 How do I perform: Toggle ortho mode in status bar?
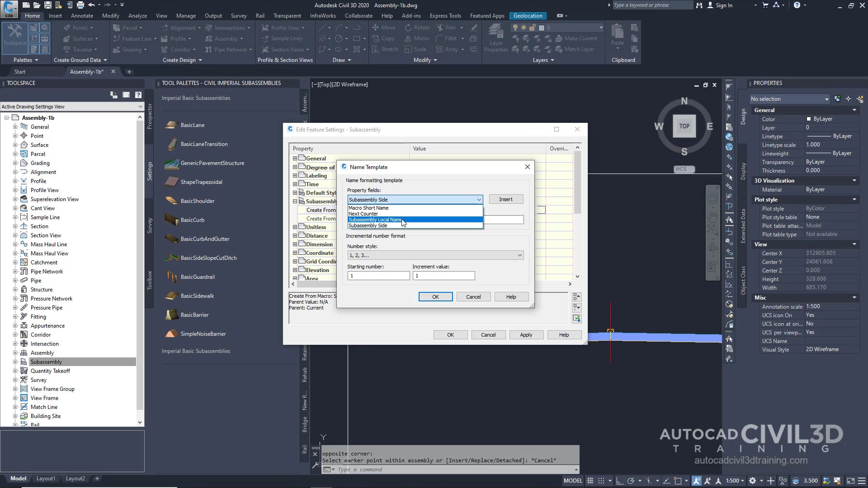[620, 481]
